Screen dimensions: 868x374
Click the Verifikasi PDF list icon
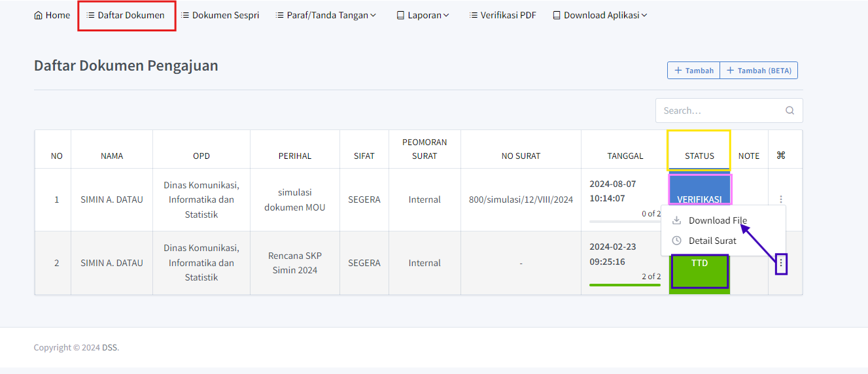(473, 15)
